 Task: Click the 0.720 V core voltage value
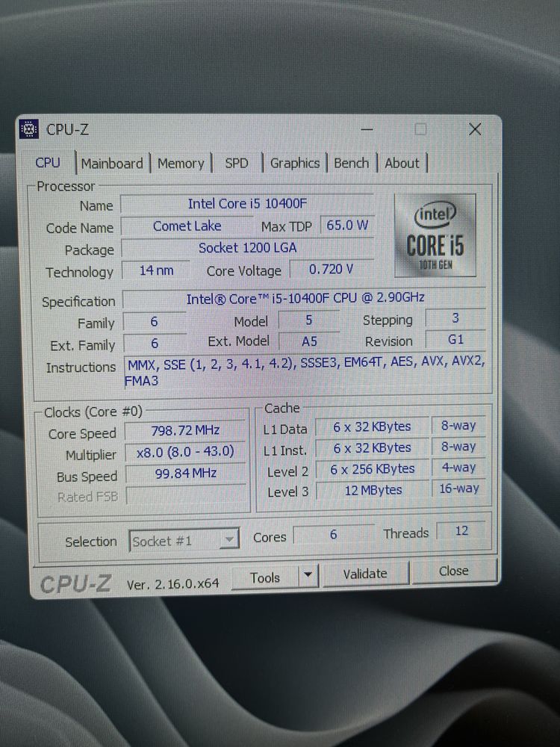click(332, 269)
